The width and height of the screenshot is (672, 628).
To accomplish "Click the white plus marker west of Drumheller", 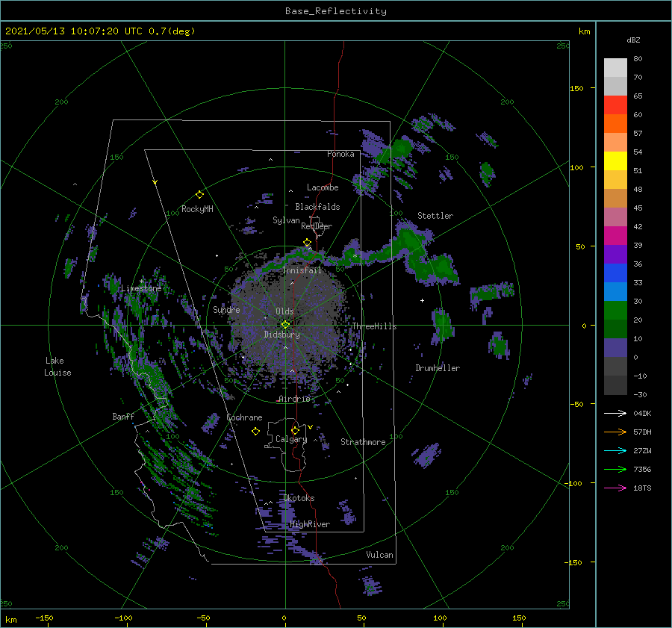I will [422, 300].
